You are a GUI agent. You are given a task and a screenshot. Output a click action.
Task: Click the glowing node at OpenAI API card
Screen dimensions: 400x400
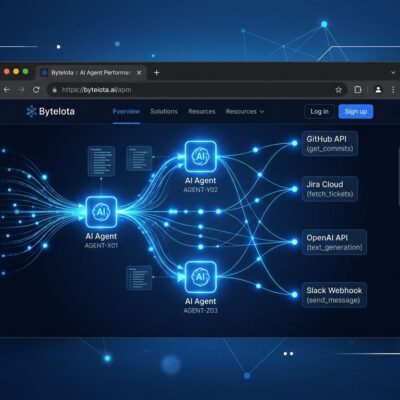tap(294, 242)
